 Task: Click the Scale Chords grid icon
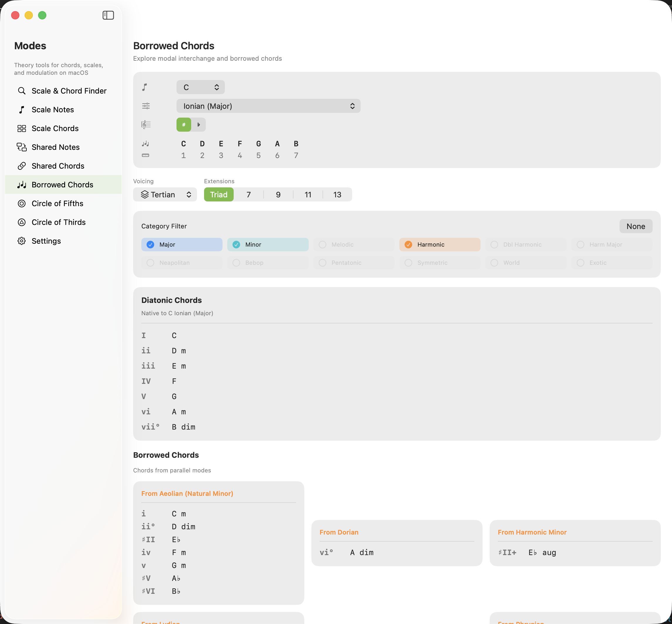tap(22, 128)
